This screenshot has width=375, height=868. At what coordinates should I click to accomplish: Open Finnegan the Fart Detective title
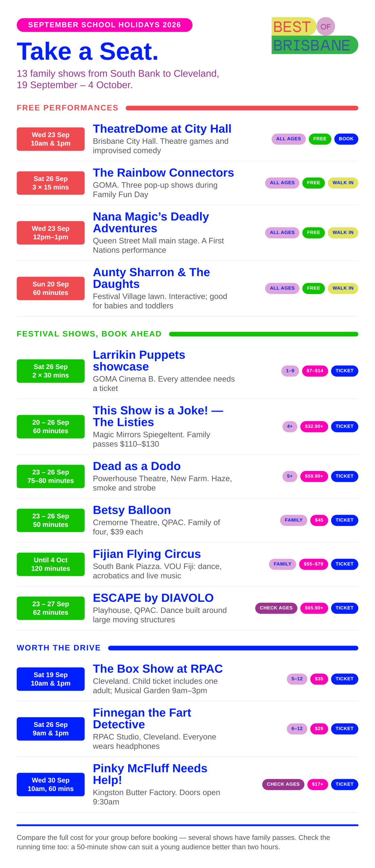coord(142,718)
